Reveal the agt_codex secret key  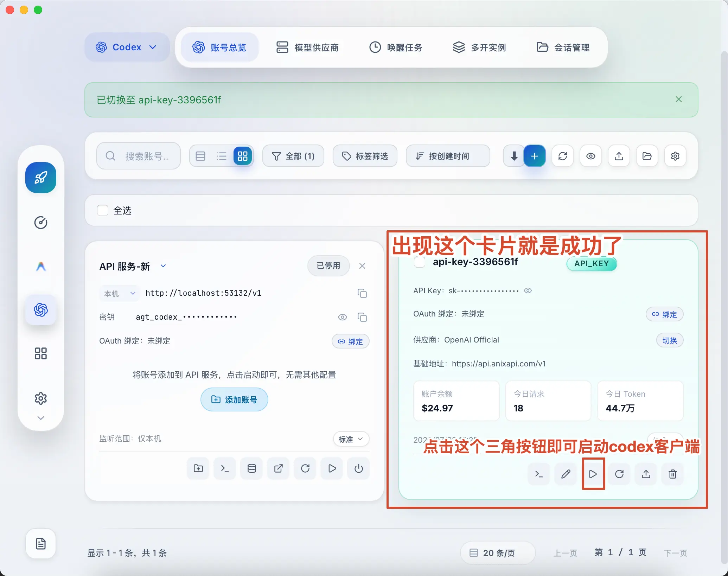pos(343,317)
